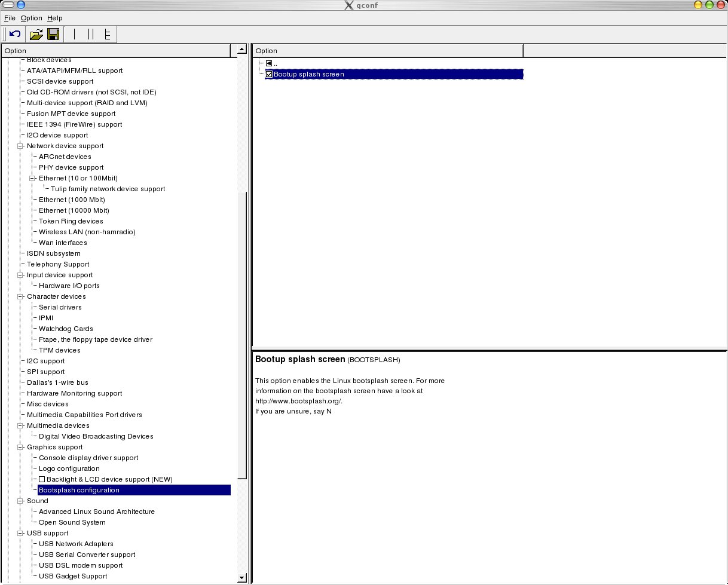This screenshot has height=585, width=728.
Task: Click the Save floppy disk icon
Action: [53, 34]
